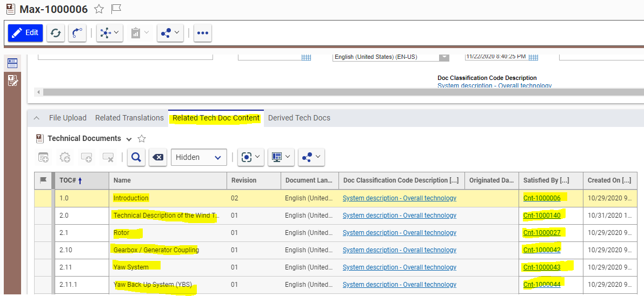Open the form view icon in left sidebar
Image resolution: width=644 pixels, height=296 pixels.
(13, 63)
